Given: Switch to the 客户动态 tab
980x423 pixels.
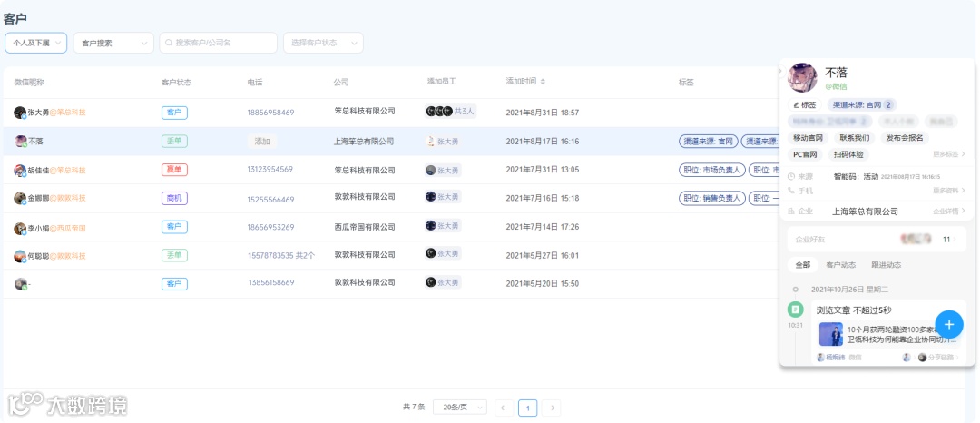Looking at the screenshot, I should pyautogui.click(x=840, y=265).
